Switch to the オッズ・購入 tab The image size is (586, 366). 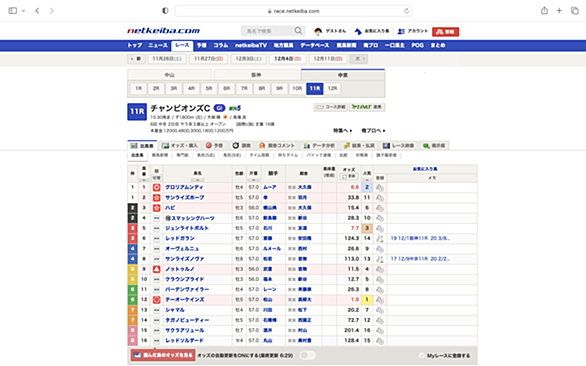pyautogui.click(x=181, y=145)
